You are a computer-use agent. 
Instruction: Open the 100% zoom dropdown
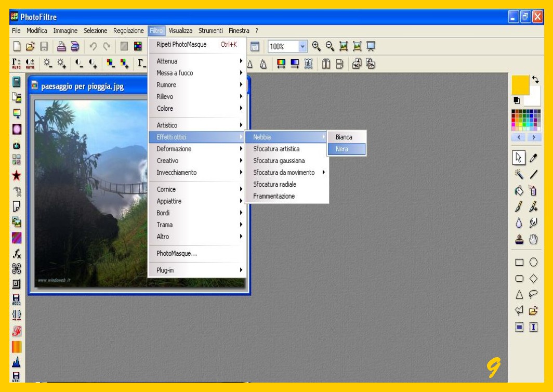303,46
